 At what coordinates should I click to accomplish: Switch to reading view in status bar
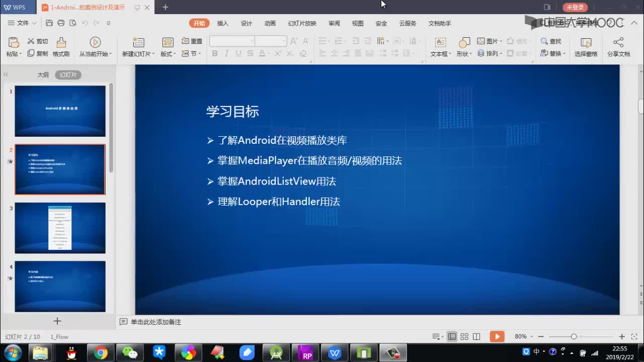(476, 336)
